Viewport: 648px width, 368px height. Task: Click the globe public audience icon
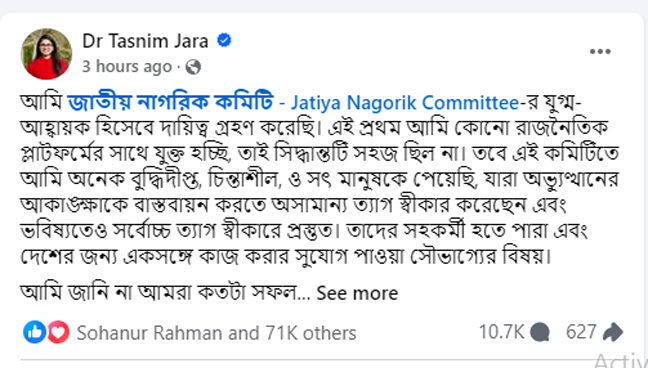coord(193,67)
